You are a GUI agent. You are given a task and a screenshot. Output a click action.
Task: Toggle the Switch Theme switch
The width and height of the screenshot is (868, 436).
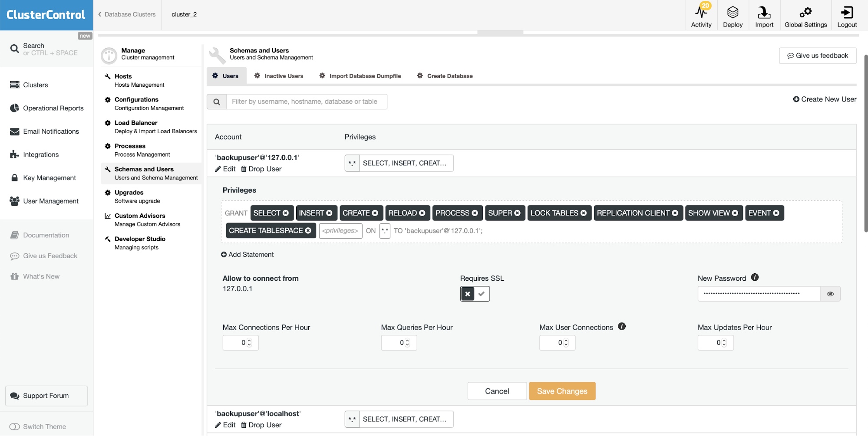(x=14, y=427)
